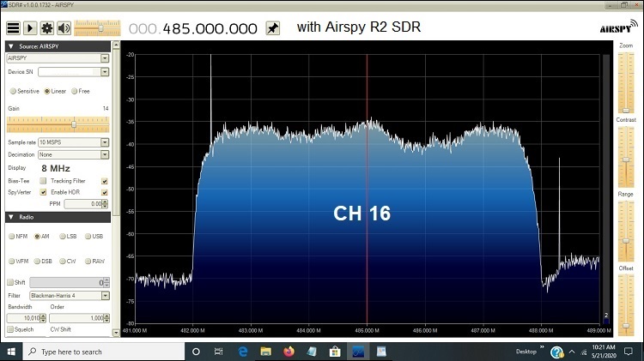Viewport: 644px width, 361px height.
Task: Click the Gain slider track
Action: pos(57,123)
